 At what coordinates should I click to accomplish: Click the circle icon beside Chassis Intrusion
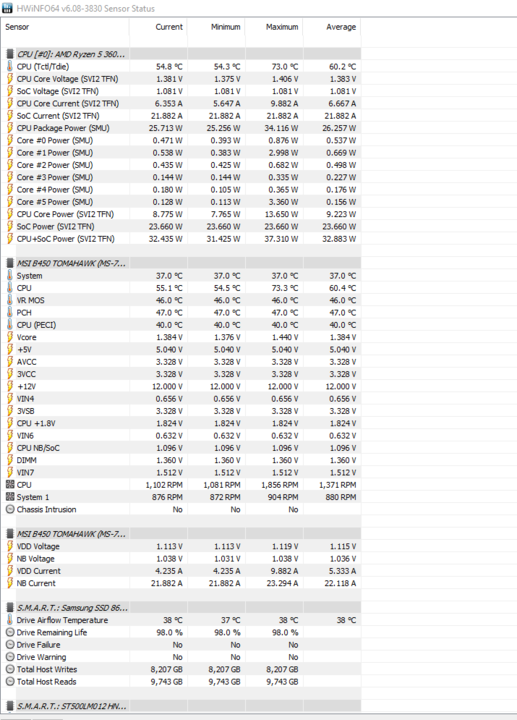pyautogui.click(x=10, y=509)
